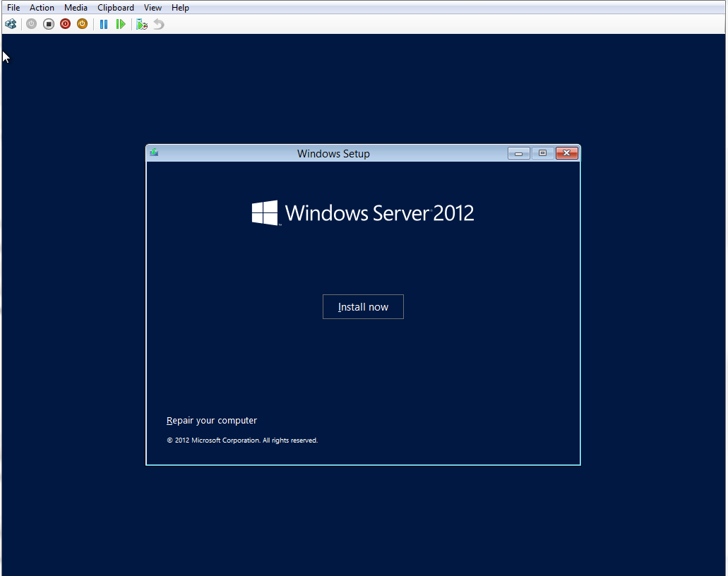This screenshot has height=576, width=728.
Task: Open the Action menu
Action: click(42, 8)
